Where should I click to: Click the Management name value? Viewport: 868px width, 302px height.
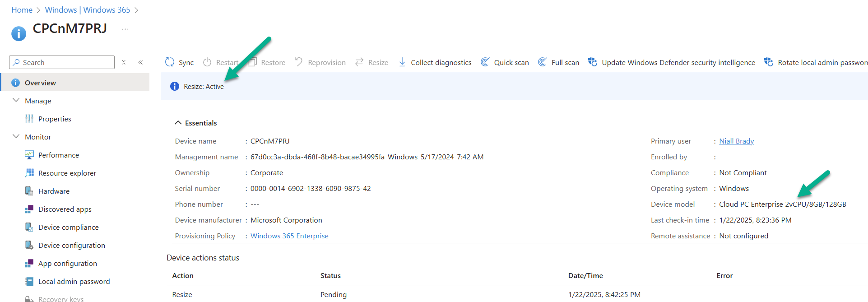(367, 157)
